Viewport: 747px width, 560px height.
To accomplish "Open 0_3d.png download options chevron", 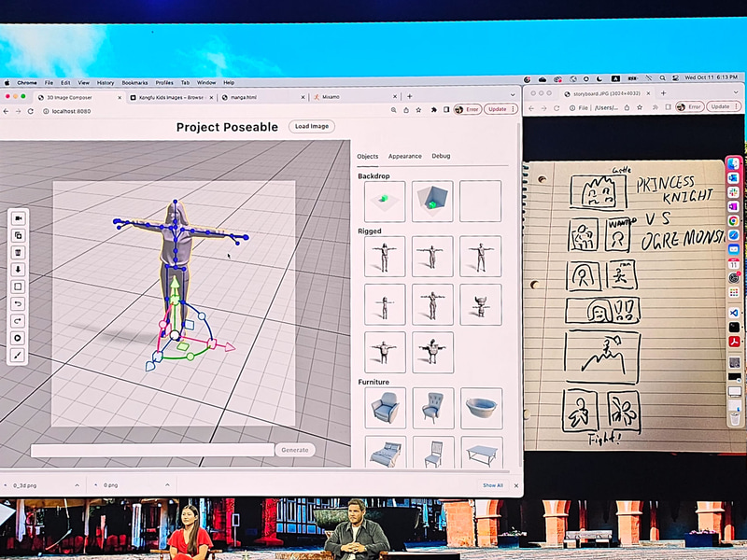I will point(78,485).
